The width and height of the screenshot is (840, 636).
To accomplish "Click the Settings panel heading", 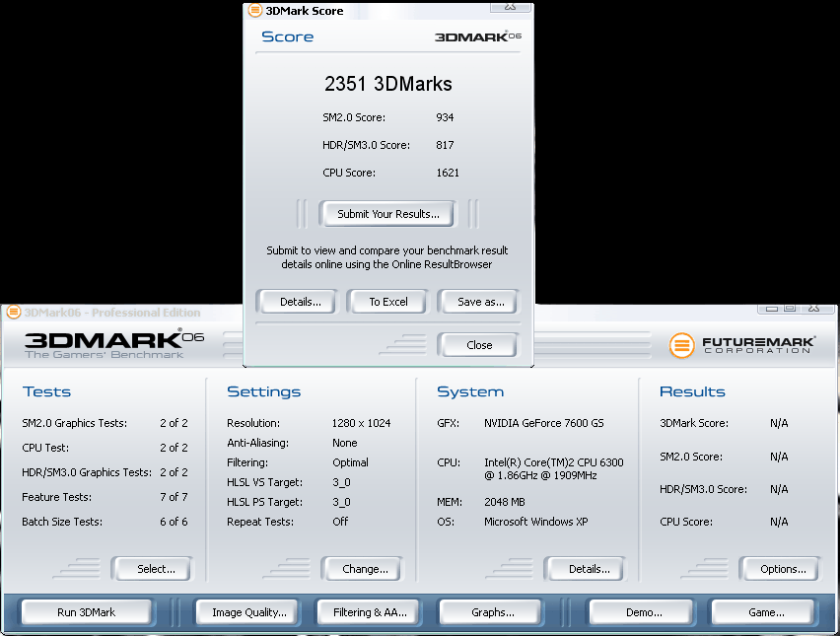I will click(x=263, y=391).
